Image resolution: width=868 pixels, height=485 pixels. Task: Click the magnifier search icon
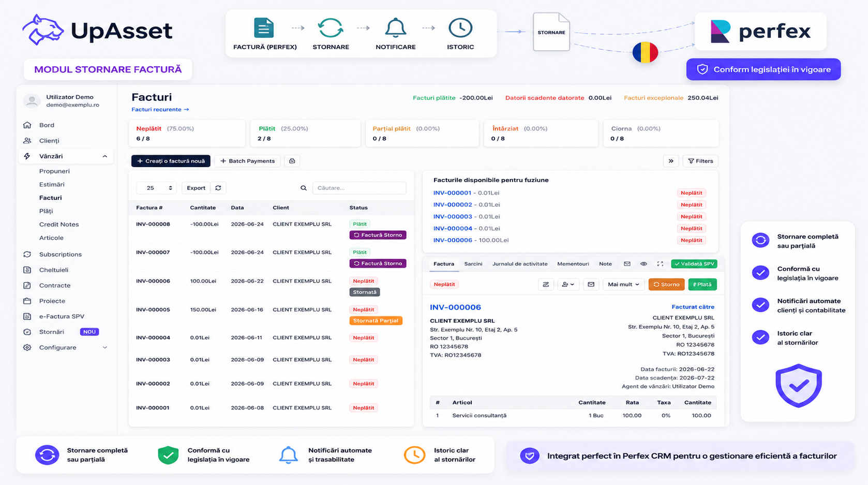coord(304,188)
